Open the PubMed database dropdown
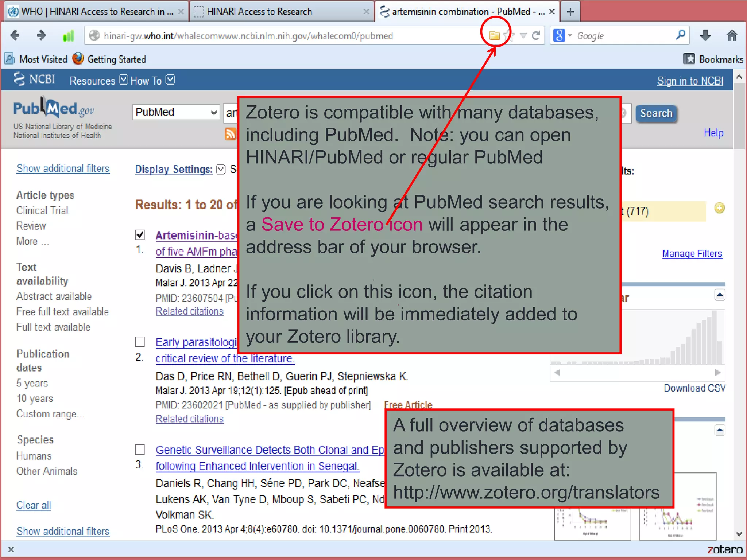Image resolution: width=747 pixels, height=560 pixels. pyautogui.click(x=176, y=112)
